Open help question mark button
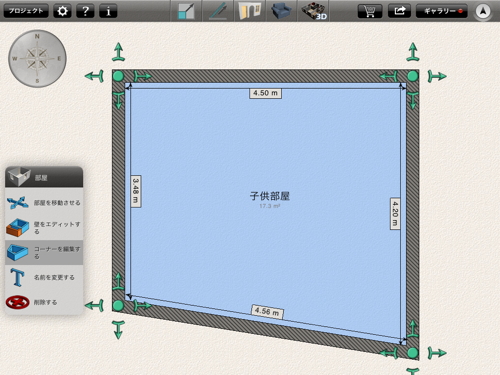This screenshot has height=375, width=500. 85,11
